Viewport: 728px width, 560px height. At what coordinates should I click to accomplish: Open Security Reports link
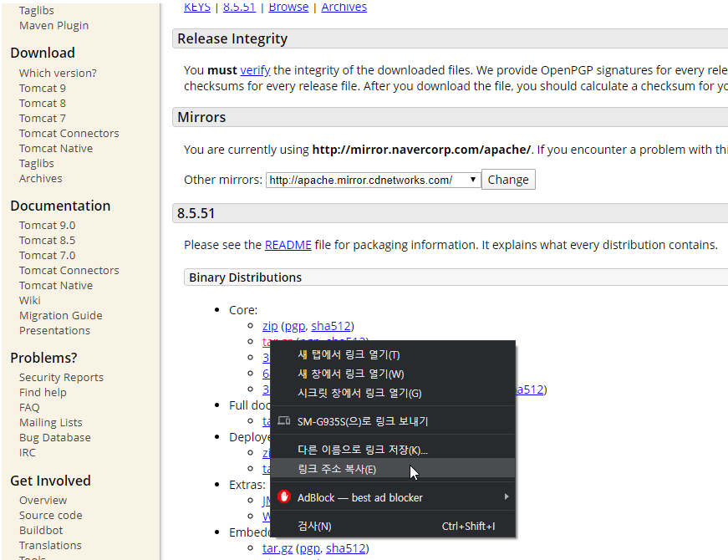[x=61, y=378]
